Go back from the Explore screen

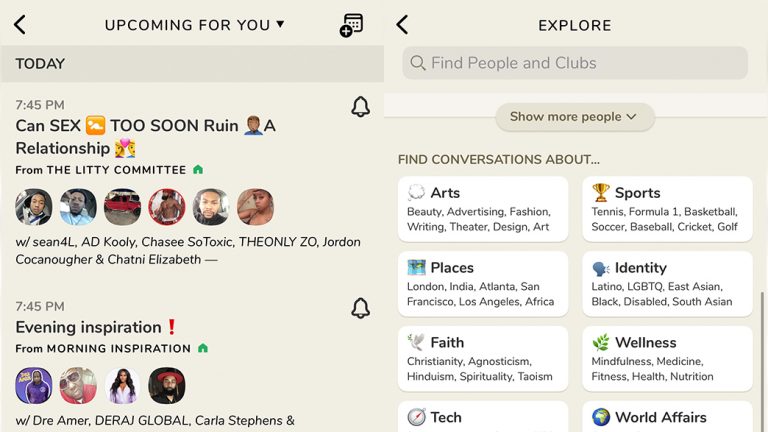(402, 25)
